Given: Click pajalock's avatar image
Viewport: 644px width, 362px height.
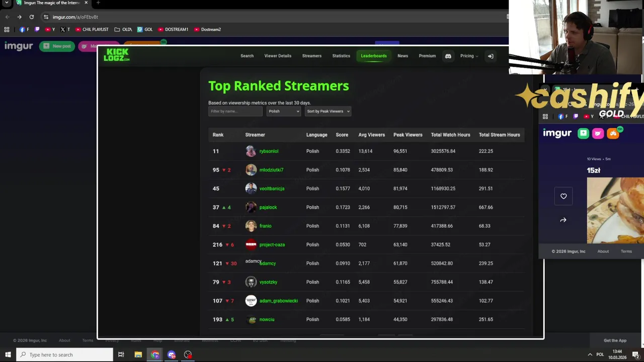Looking at the screenshot, I should (x=251, y=207).
